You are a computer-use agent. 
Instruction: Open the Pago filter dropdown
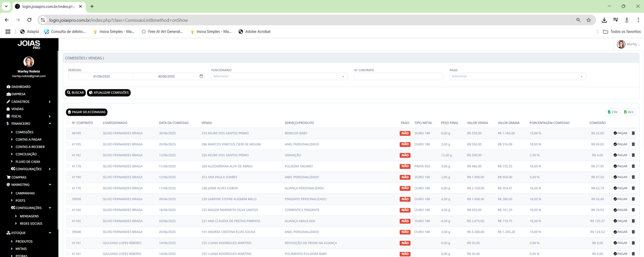517,77
